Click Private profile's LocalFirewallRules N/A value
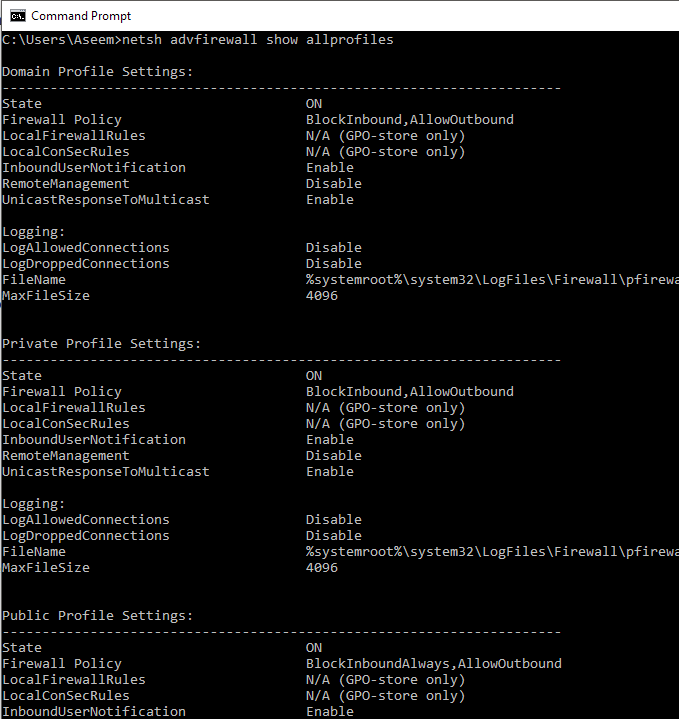679x719 pixels. pyautogui.click(x=385, y=408)
